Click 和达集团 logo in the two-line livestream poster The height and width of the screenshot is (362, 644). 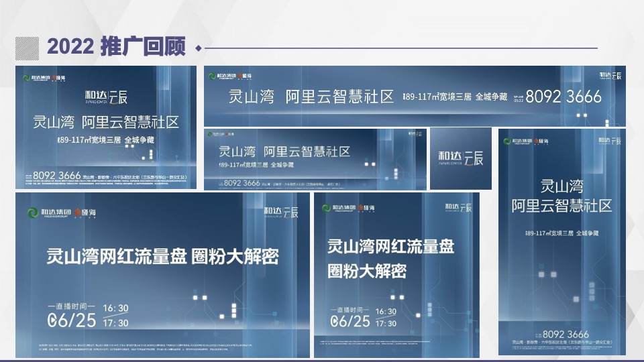click(x=338, y=208)
